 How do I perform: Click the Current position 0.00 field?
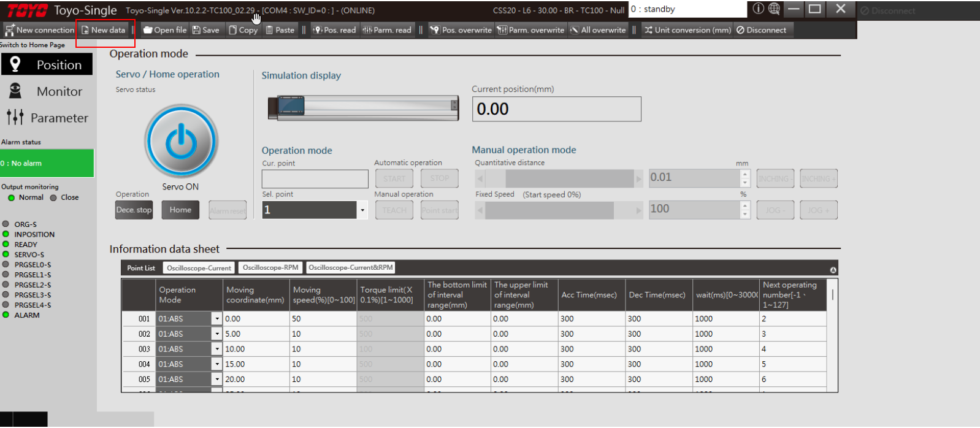[x=556, y=109]
